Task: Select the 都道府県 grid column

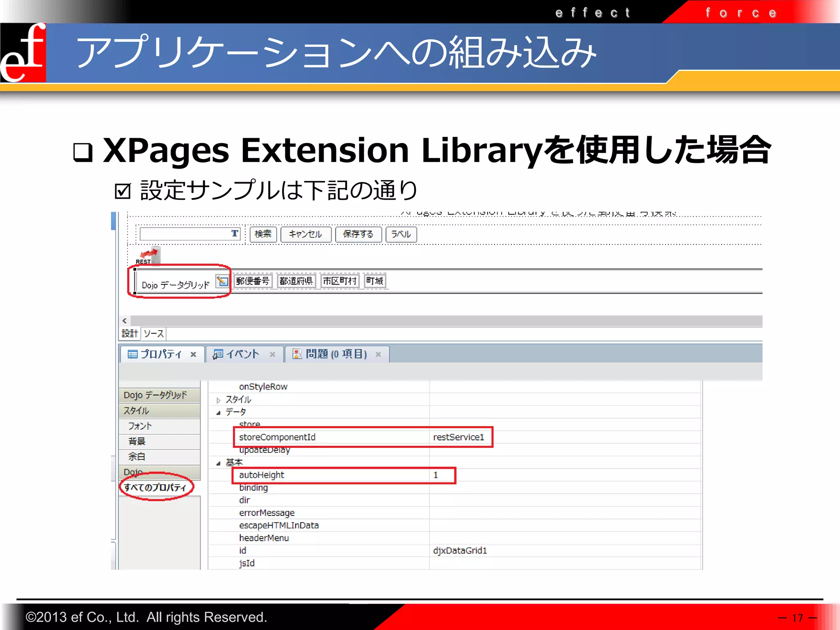Action: point(296,281)
